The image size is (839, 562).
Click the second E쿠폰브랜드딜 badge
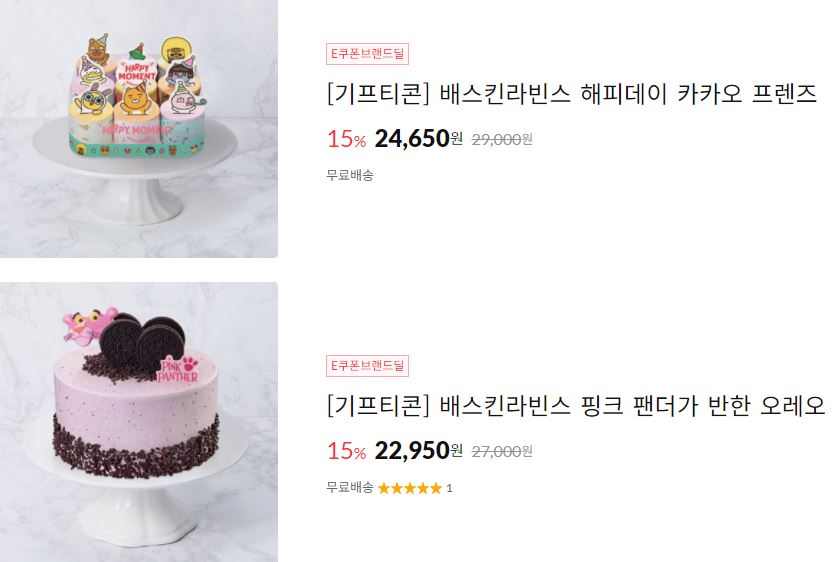coord(368,366)
